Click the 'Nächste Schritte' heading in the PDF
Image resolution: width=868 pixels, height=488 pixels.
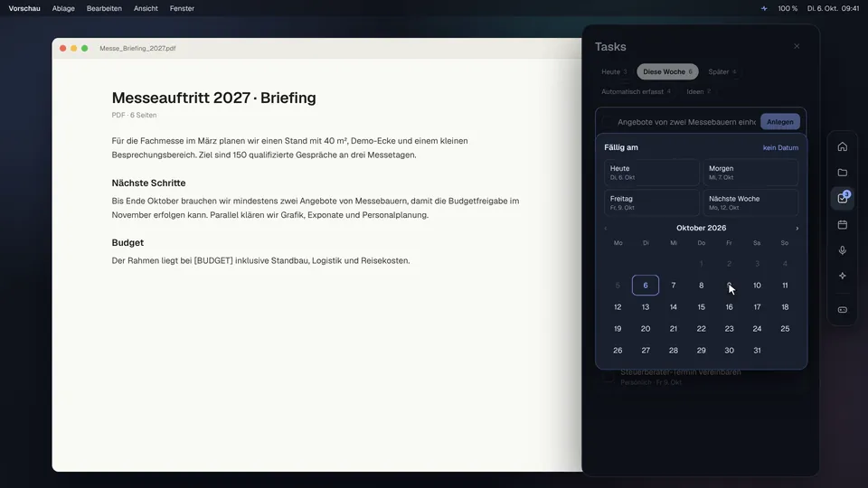tap(148, 183)
